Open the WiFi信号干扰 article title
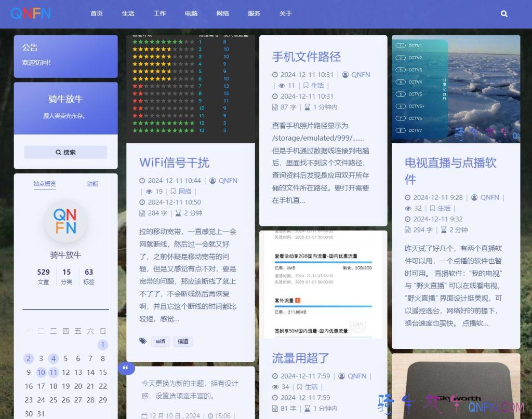The image size is (532, 419). click(x=174, y=163)
